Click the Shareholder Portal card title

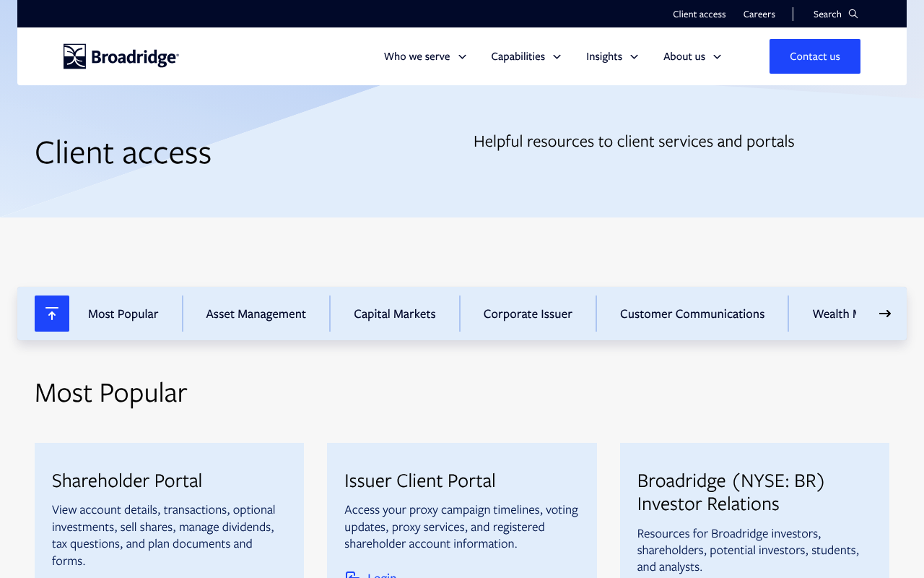click(x=127, y=480)
